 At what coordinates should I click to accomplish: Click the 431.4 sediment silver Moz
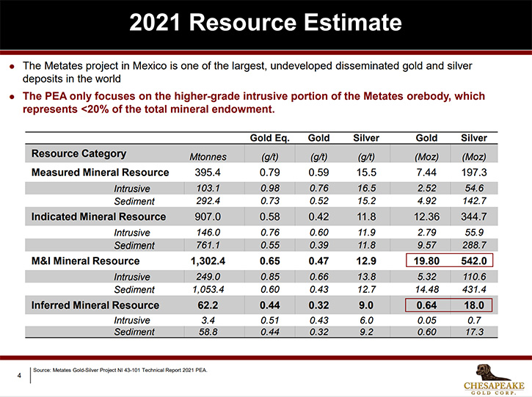[x=474, y=289]
